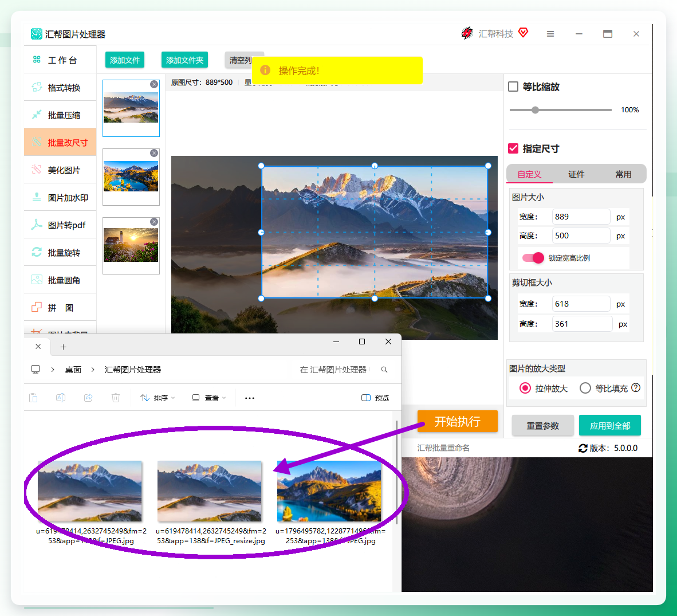Image resolution: width=677 pixels, height=616 pixels.
Task: Click the Explorer share icon
Action: pyautogui.click(x=88, y=398)
